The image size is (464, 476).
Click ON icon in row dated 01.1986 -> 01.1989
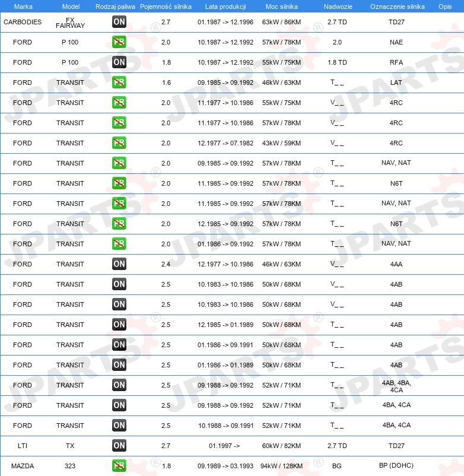[119, 365]
